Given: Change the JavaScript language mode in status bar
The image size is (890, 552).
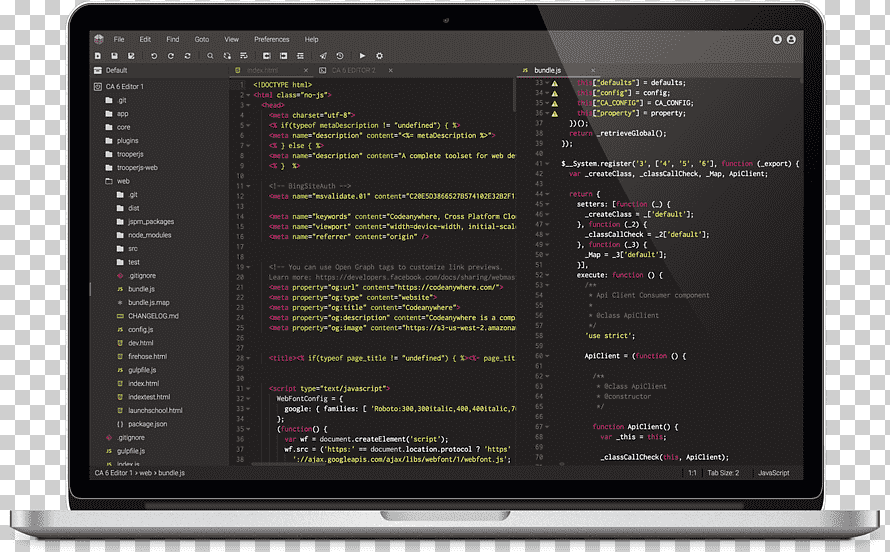Looking at the screenshot, I should (x=774, y=473).
